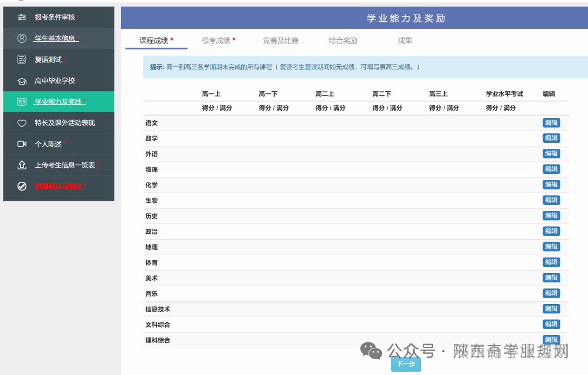
Task: Edit the 信息技术 row scores
Action: click(551, 309)
